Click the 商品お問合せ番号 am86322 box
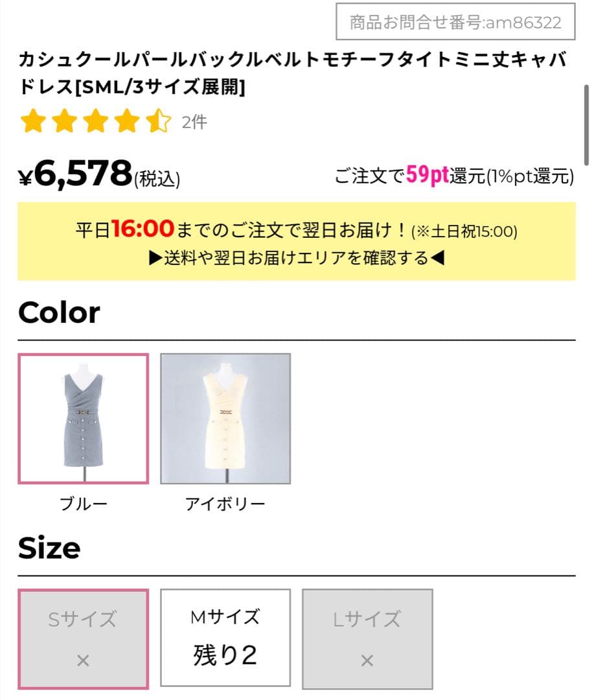The image size is (594, 700). [455, 21]
